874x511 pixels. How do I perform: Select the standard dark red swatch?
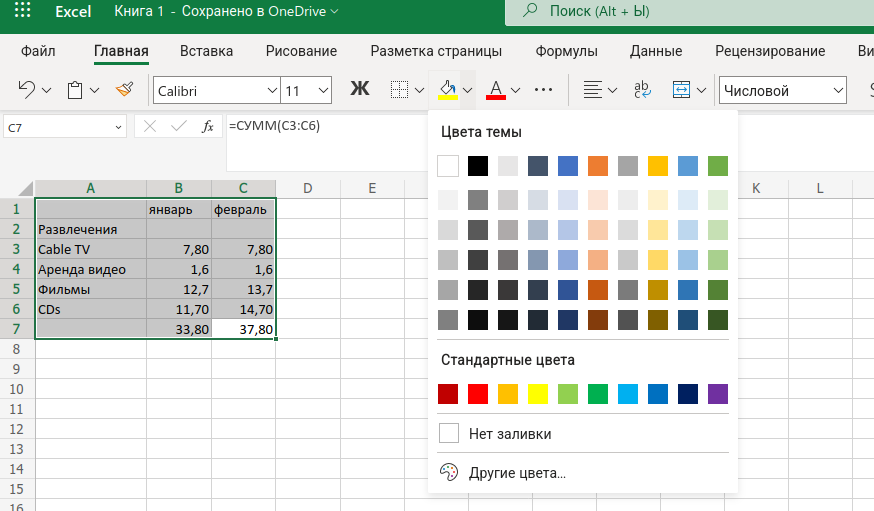click(x=448, y=393)
